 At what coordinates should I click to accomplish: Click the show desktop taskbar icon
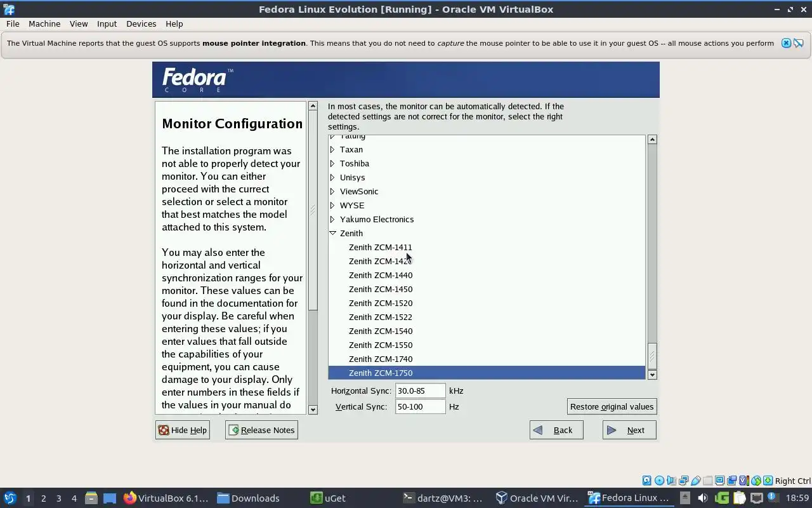110,498
